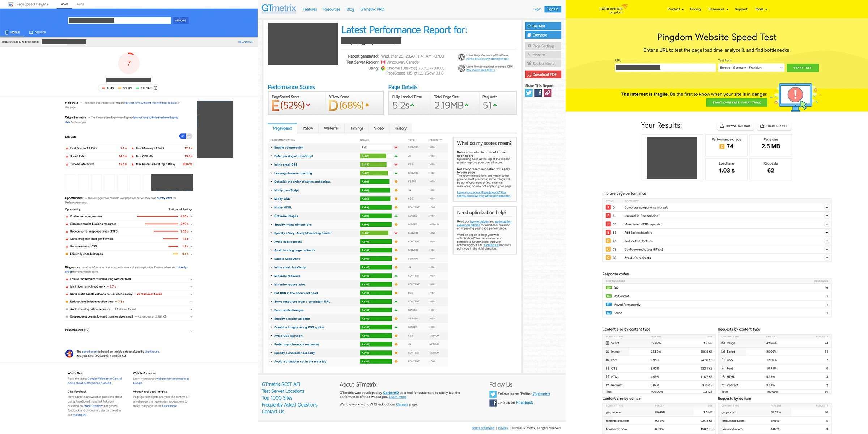The width and height of the screenshot is (868, 434).
Task: Open the Pingdom Product menu dropdown
Action: click(675, 9)
